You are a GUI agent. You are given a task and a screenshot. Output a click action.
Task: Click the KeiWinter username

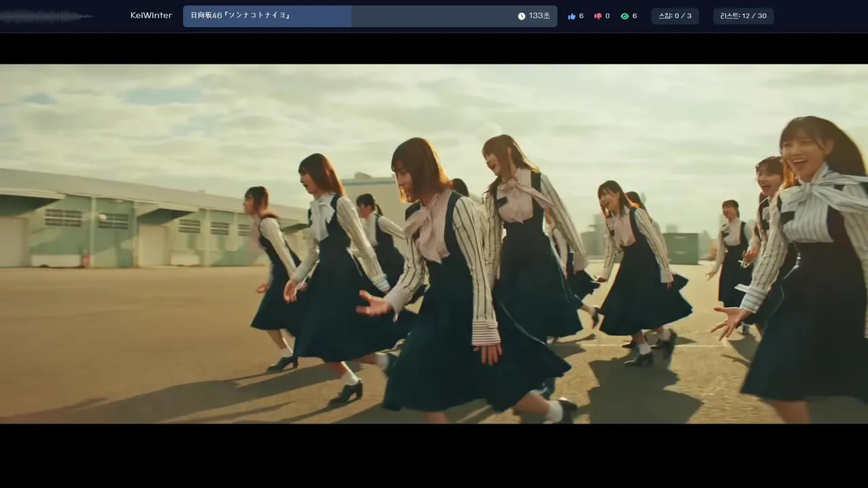pos(151,16)
